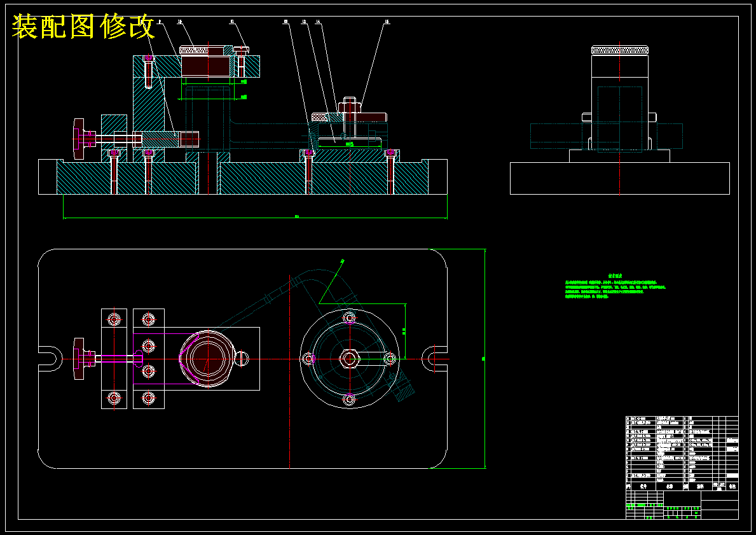Select balloon number 10 leader label

(x=179, y=22)
